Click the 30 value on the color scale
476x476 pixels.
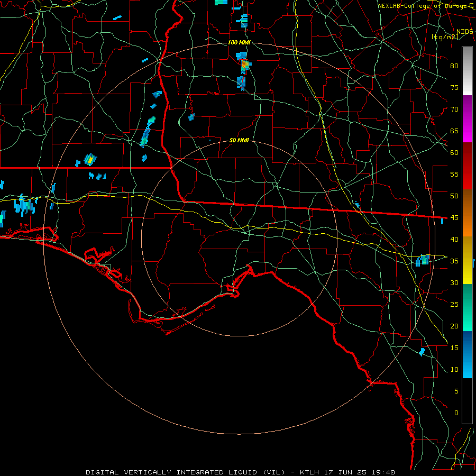[454, 283]
